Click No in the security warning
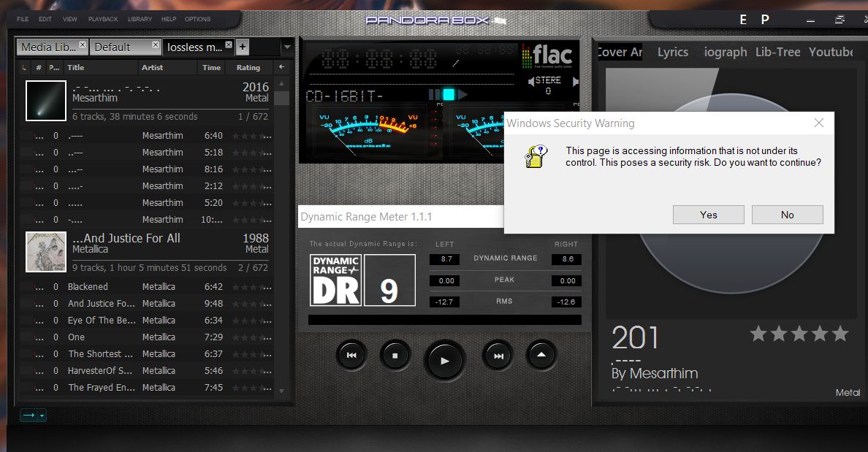868x452 pixels. 787,215
